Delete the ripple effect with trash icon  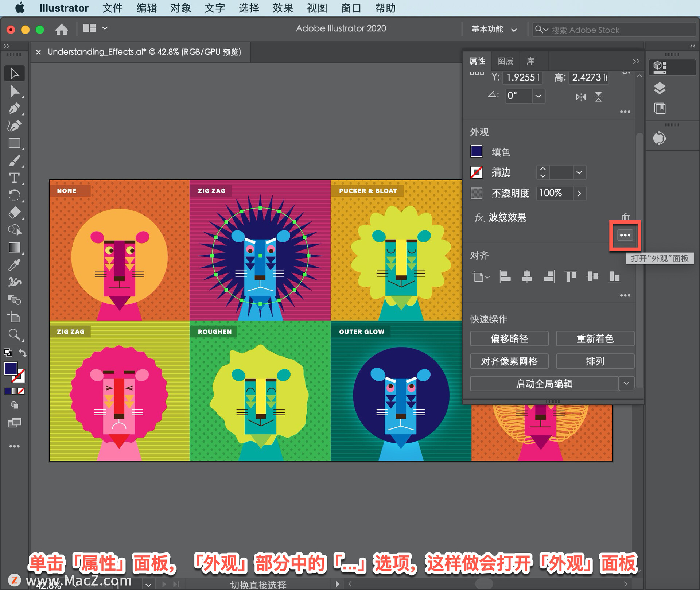(x=626, y=217)
